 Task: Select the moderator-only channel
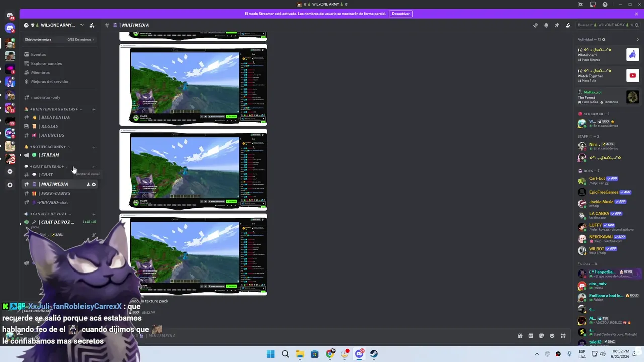(59, 97)
